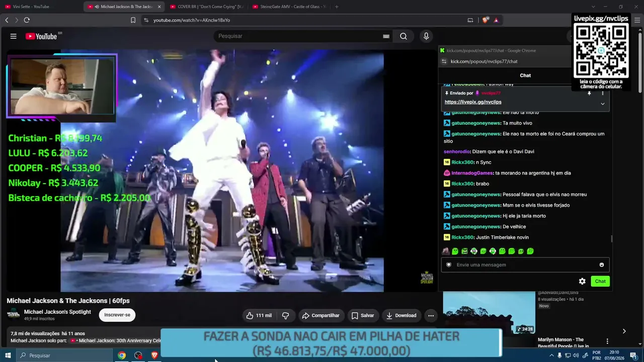Click the chat scrollbar in Kick popout
This screenshot has height=362, width=644.
[612, 239]
